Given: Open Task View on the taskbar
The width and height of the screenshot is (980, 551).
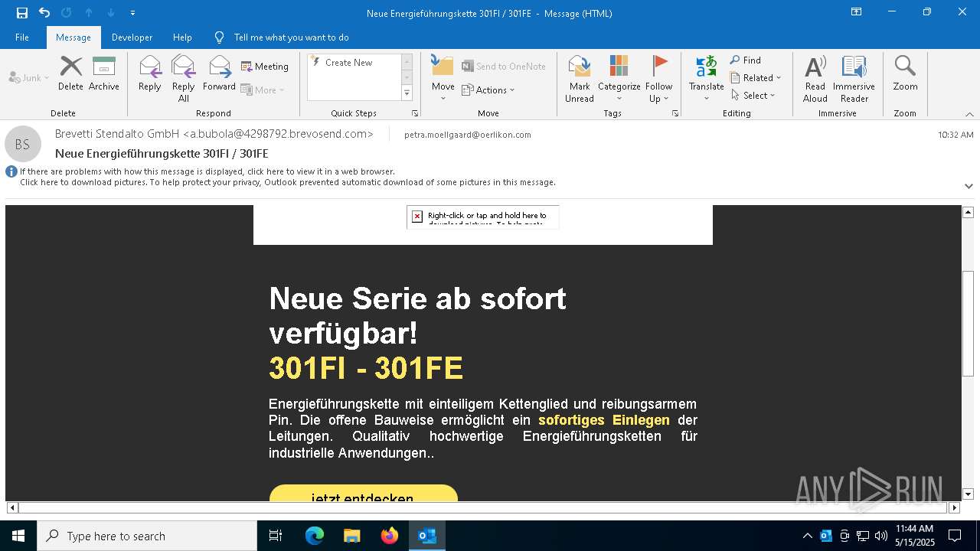Looking at the screenshot, I should point(276,536).
